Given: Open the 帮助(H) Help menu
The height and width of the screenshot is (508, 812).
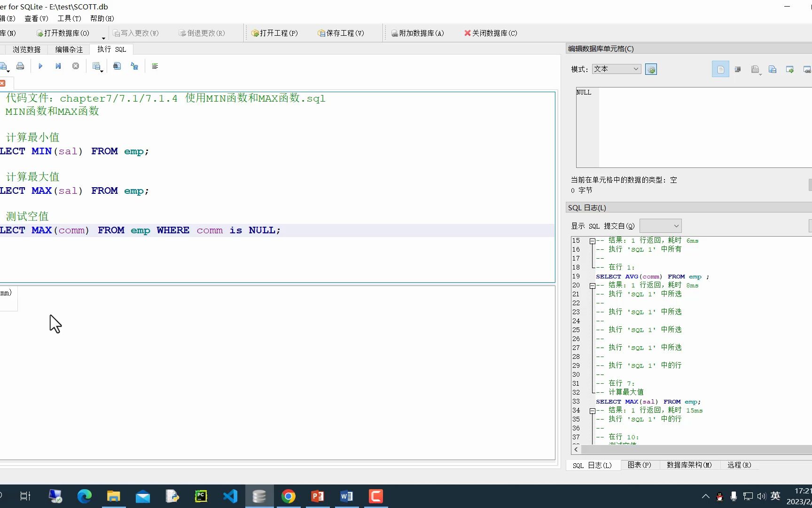Looking at the screenshot, I should click(x=102, y=18).
